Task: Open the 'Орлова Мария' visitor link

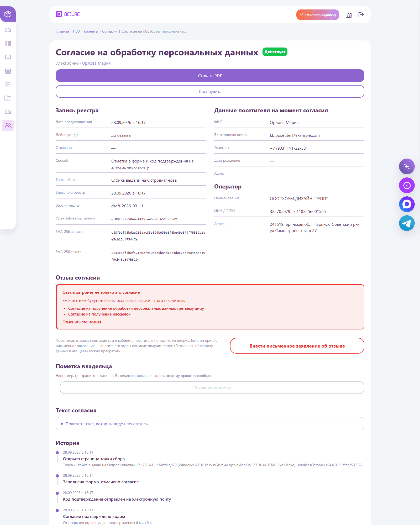Action: tap(96, 63)
